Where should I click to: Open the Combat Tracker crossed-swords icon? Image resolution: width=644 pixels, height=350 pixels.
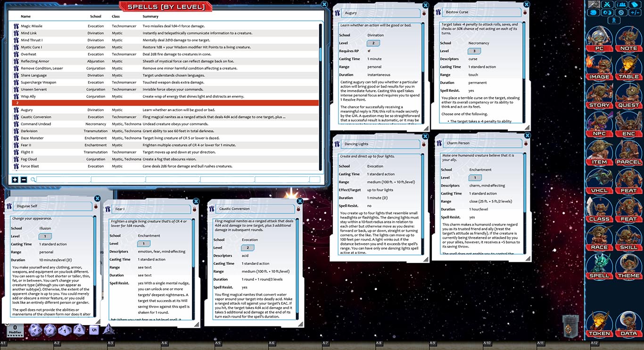coord(607,5)
